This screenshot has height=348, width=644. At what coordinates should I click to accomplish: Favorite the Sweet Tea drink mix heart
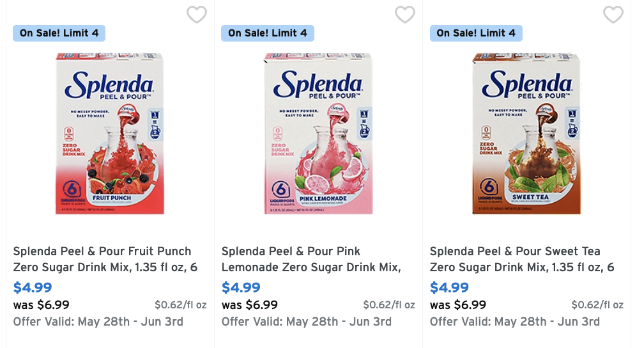coord(613,14)
